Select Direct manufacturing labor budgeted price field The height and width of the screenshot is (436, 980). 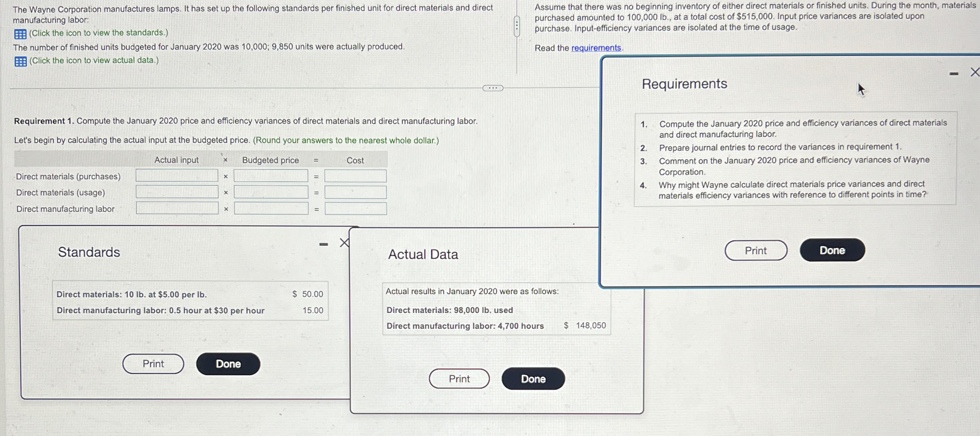[x=271, y=208]
